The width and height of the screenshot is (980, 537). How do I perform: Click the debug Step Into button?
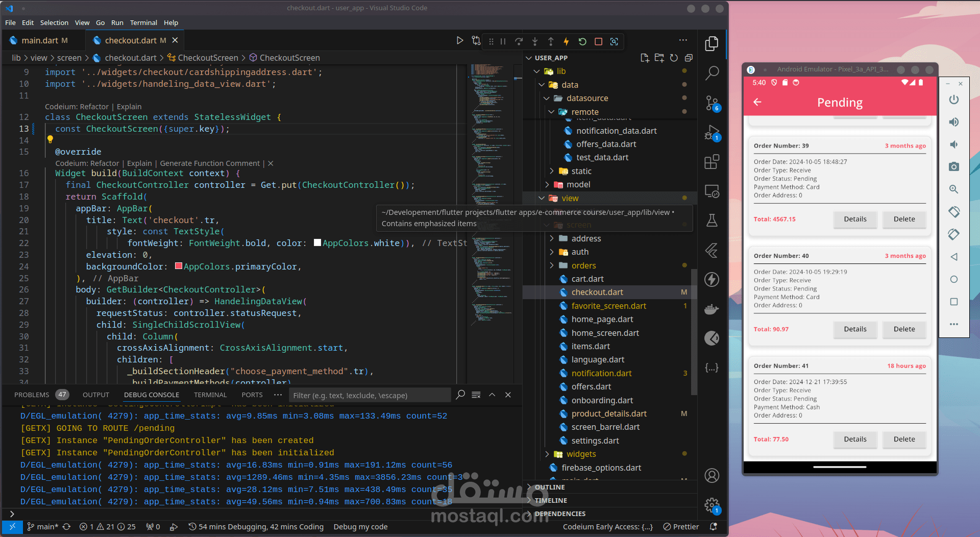point(535,41)
